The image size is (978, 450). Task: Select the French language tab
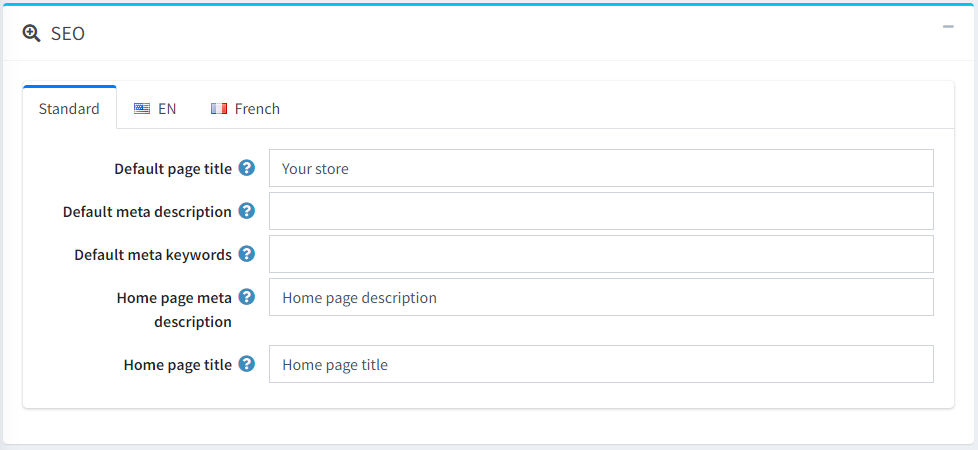(x=246, y=109)
